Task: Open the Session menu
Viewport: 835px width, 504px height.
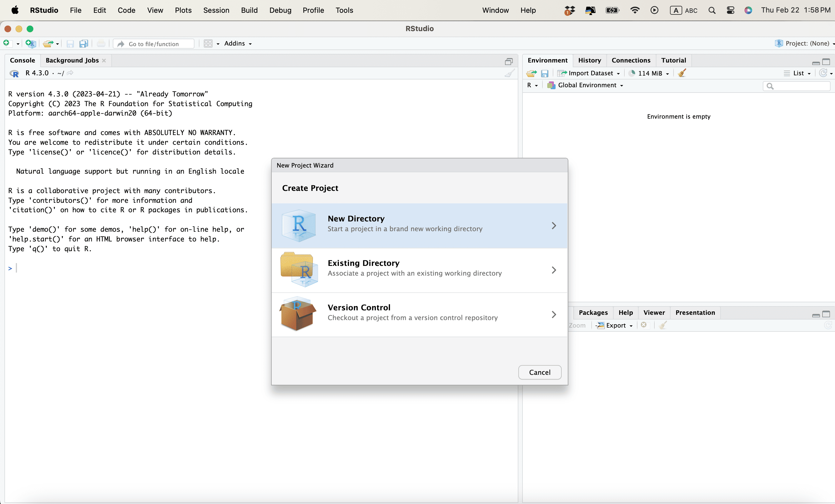Action: (216, 10)
